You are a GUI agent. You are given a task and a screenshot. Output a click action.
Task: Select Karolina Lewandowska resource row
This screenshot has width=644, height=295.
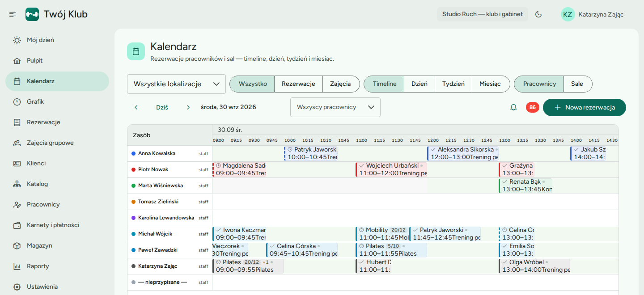(169, 218)
